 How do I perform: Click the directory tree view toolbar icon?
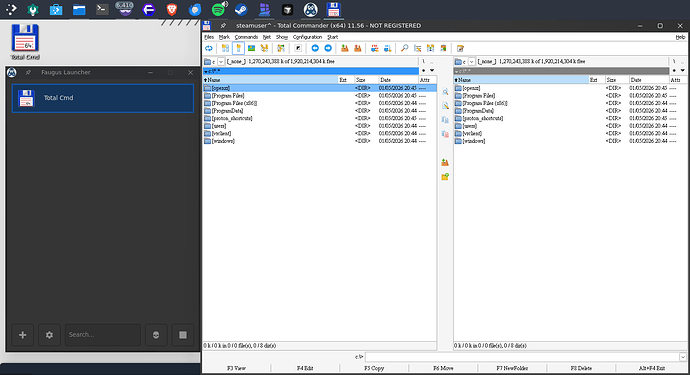(264, 48)
